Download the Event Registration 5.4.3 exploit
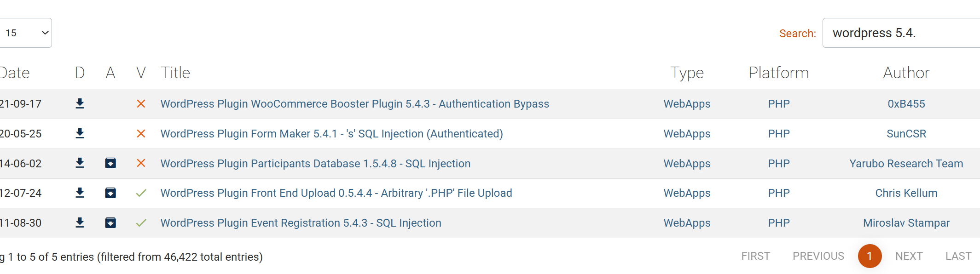This screenshot has height=274, width=980. pyautogui.click(x=80, y=223)
